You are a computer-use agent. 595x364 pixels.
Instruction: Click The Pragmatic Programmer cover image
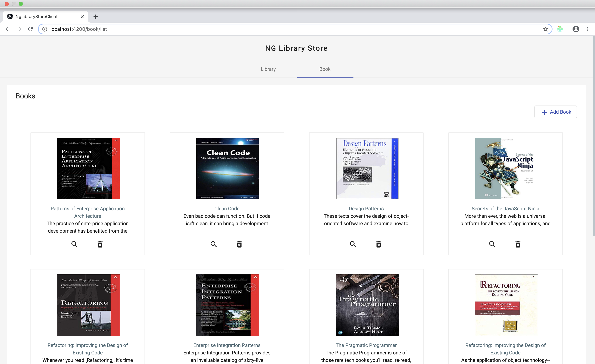(x=367, y=305)
